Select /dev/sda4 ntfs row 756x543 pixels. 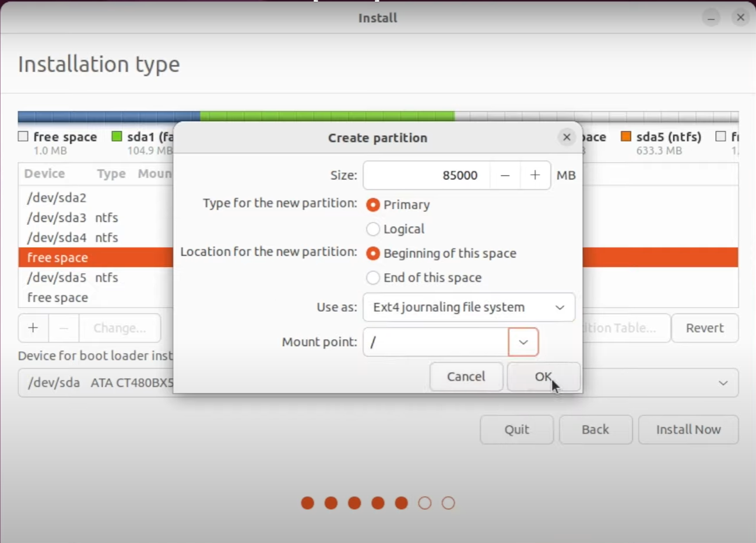[96, 238]
